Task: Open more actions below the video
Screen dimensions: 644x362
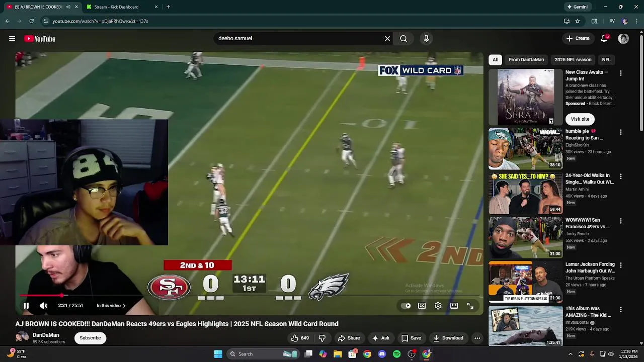Action: click(x=477, y=338)
